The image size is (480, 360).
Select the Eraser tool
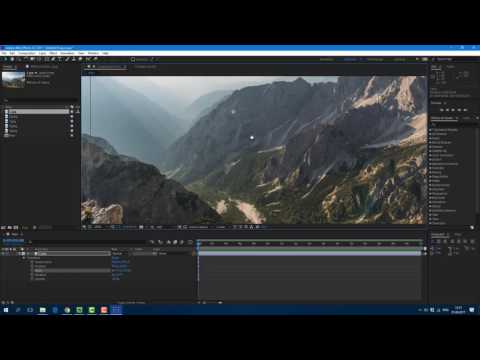pos(80,59)
